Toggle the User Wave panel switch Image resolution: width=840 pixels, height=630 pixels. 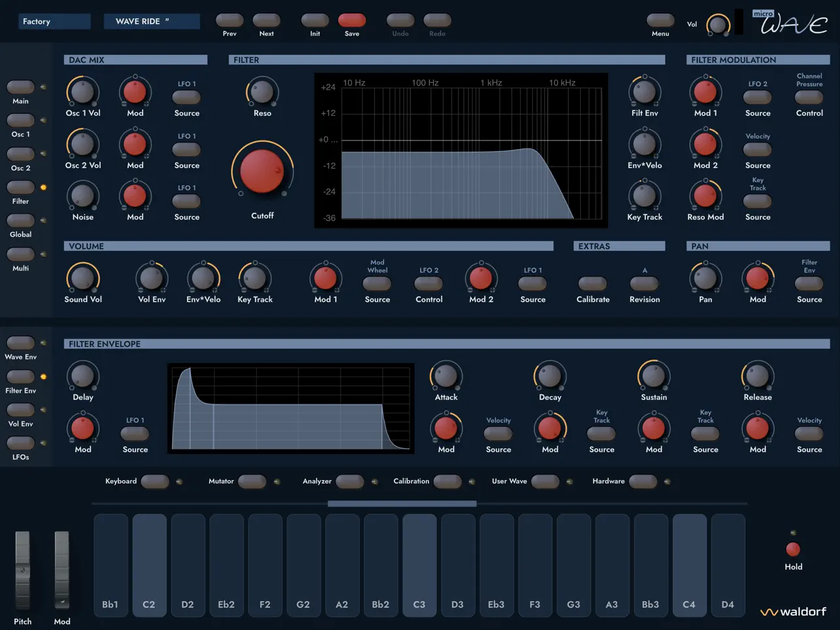point(545,482)
